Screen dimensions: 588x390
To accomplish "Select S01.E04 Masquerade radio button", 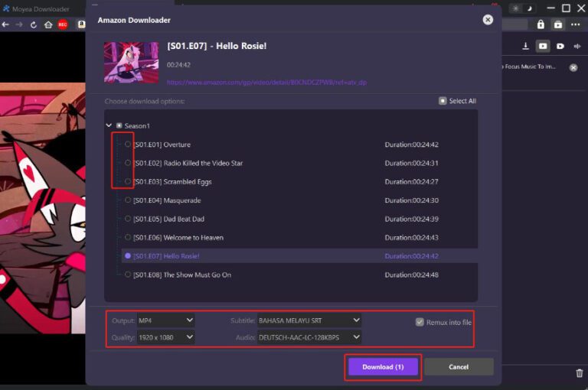I will (x=128, y=200).
